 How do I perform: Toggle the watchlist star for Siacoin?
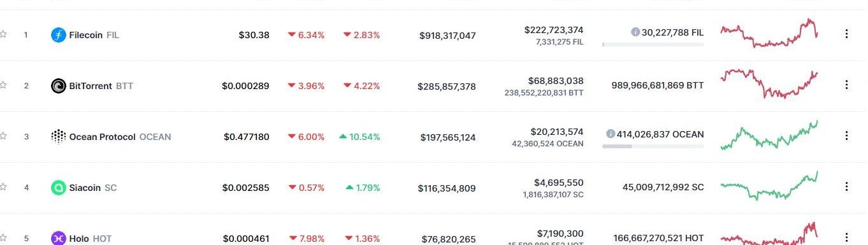3,187
